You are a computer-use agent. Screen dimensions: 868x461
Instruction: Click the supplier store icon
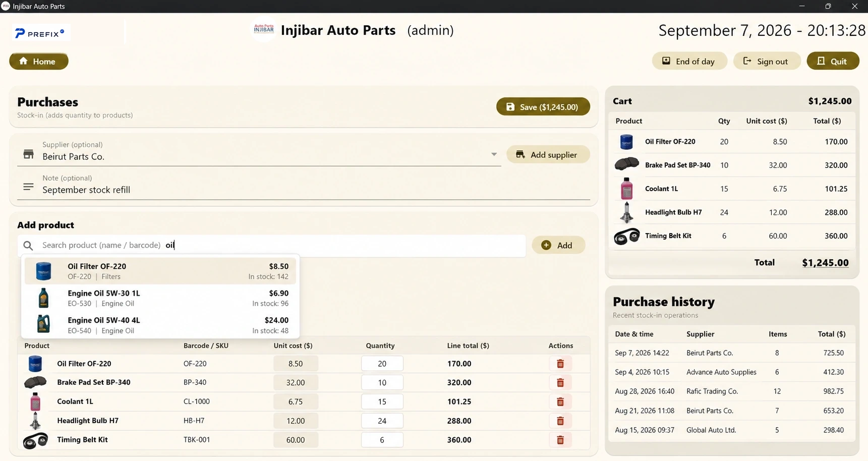[28, 154]
